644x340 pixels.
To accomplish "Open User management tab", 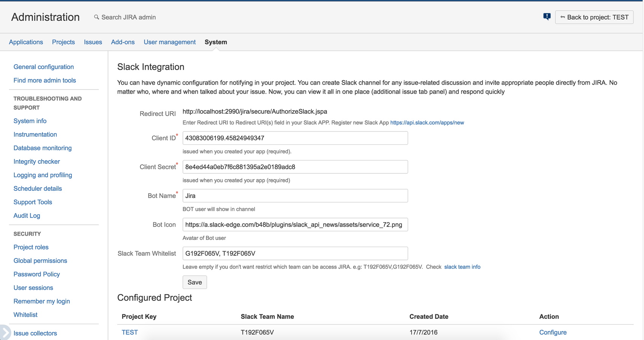I will [x=170, y=42].
